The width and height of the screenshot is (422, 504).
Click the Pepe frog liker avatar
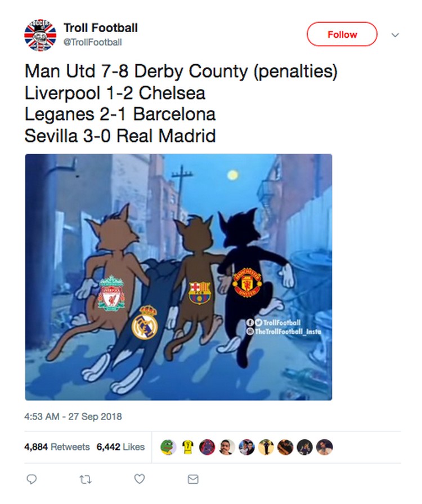[x=168, y=447]
